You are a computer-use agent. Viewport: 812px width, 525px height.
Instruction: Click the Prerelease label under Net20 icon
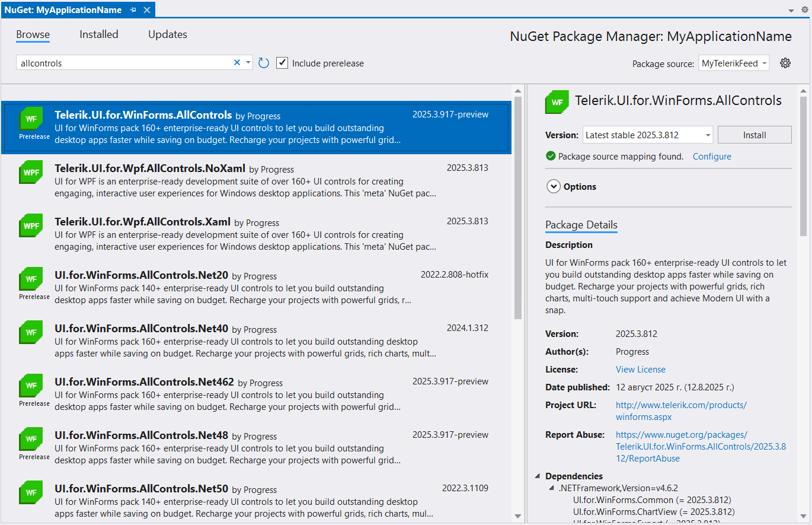point(34,297)
